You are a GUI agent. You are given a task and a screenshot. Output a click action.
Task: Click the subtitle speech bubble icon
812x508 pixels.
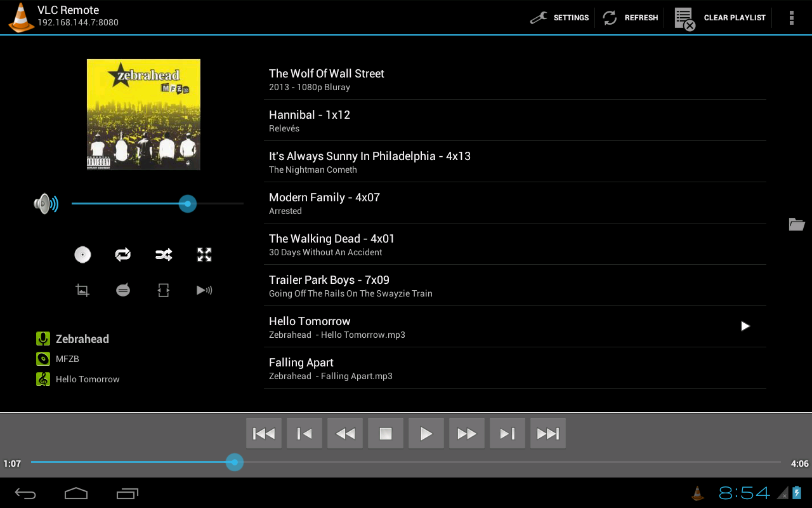(123, 290)
